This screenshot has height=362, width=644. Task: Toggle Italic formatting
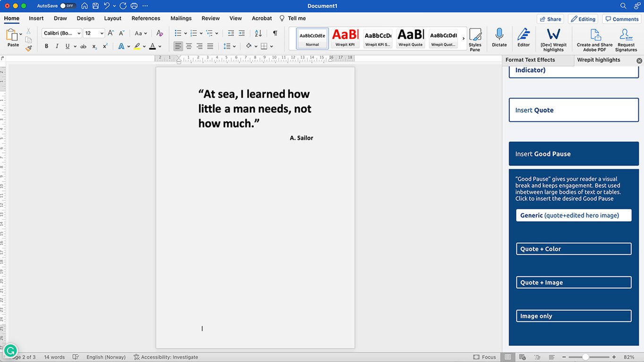57,46
